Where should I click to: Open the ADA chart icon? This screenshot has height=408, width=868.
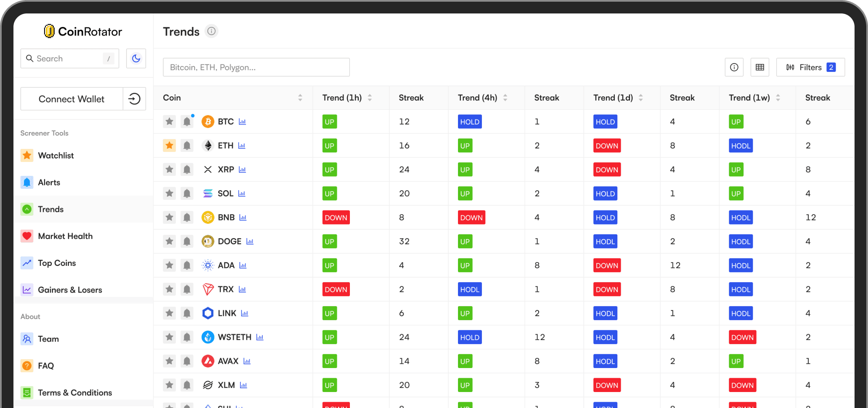click(243, 265)
